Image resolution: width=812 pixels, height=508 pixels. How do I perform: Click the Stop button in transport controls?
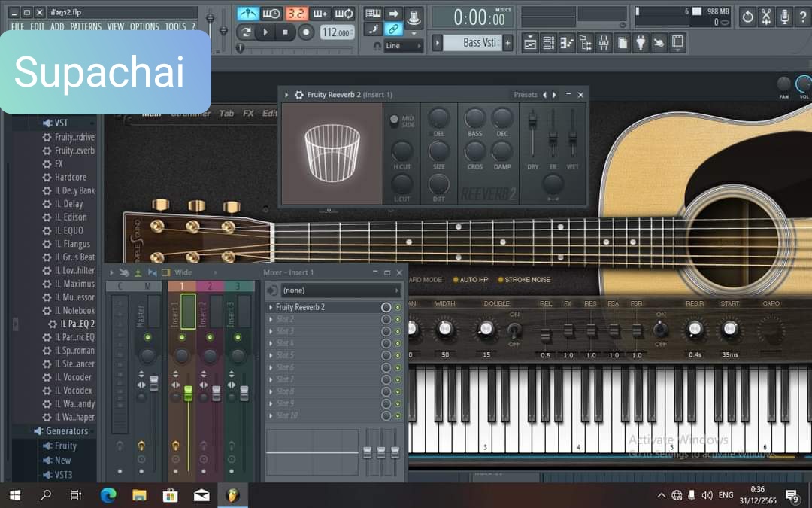(x=285, y=32)
